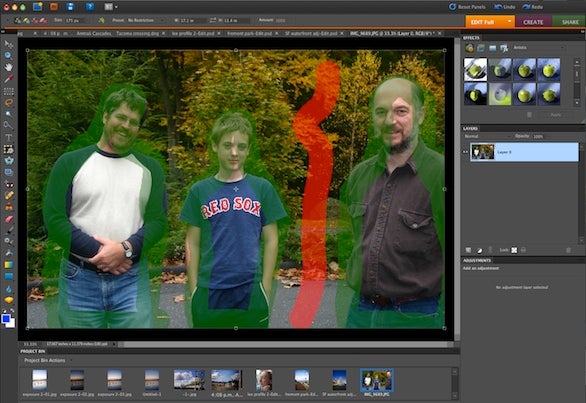Toggle lock transparent pixels in Layers panel
Viewport: 586px width, 403px height.
click(514, 250)
